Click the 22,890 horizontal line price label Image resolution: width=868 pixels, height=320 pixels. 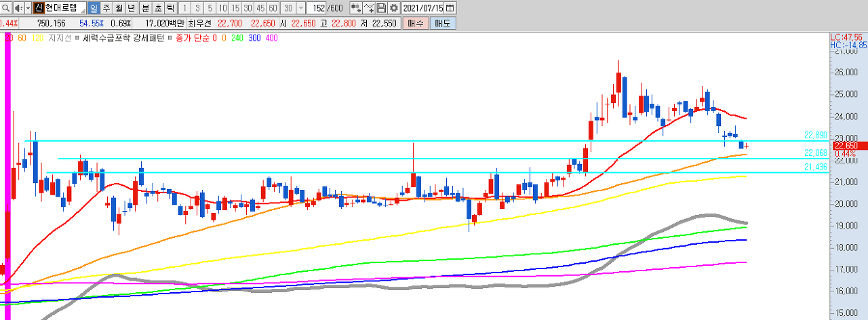pyautogui.click(x=816, y=135)
